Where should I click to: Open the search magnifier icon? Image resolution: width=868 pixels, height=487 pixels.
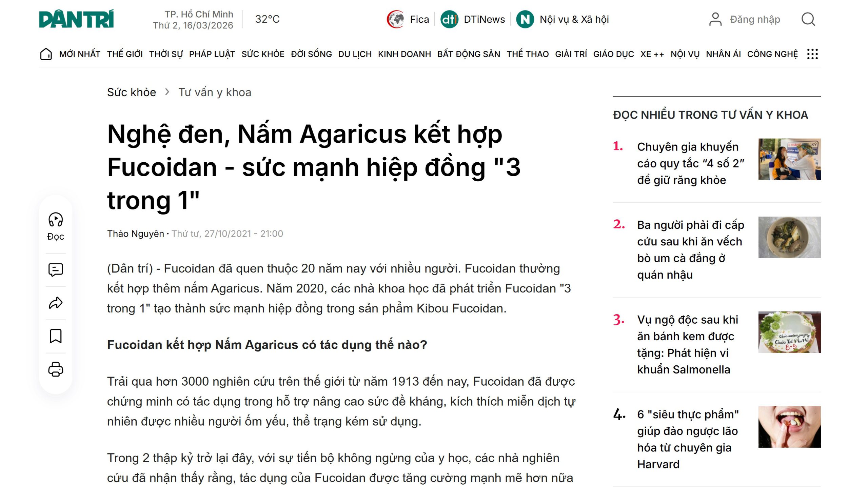[x=808, y=19]
